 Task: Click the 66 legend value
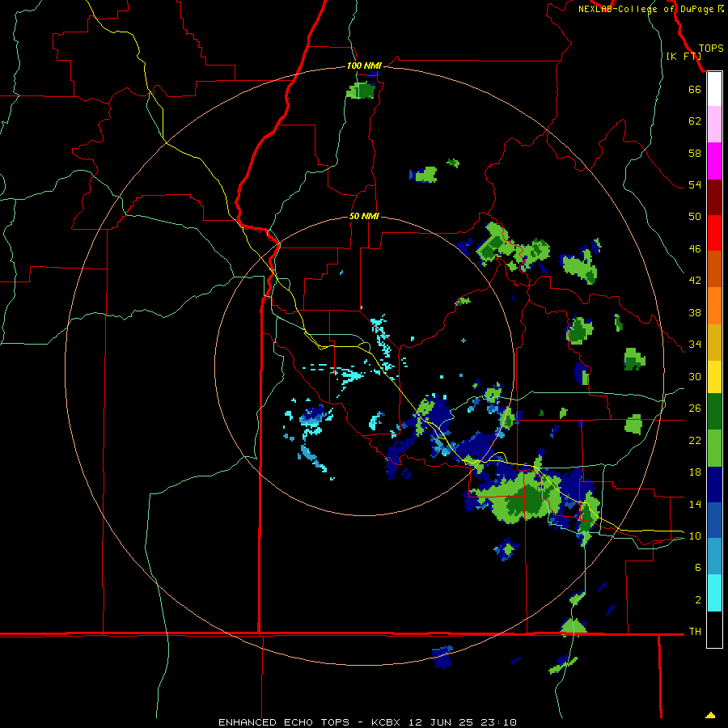[695, 89]
